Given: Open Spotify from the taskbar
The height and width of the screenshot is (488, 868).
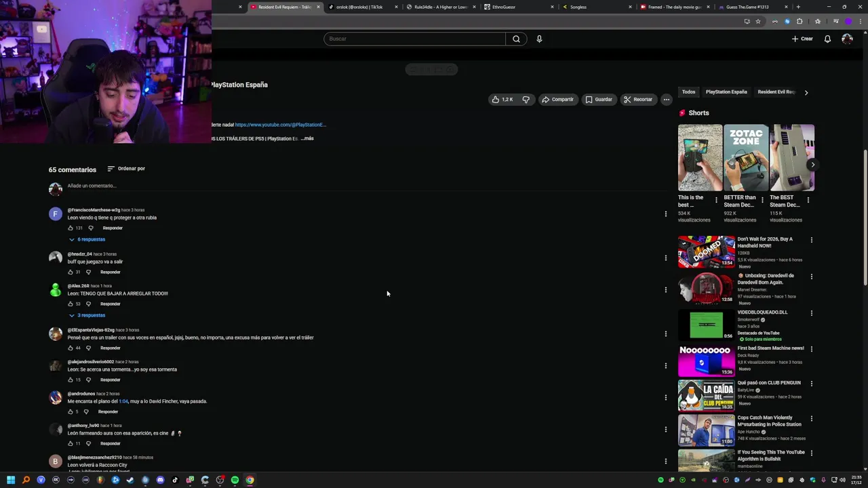Looking at the screenshot, I should pyautogui.click(x=235, y=480).
